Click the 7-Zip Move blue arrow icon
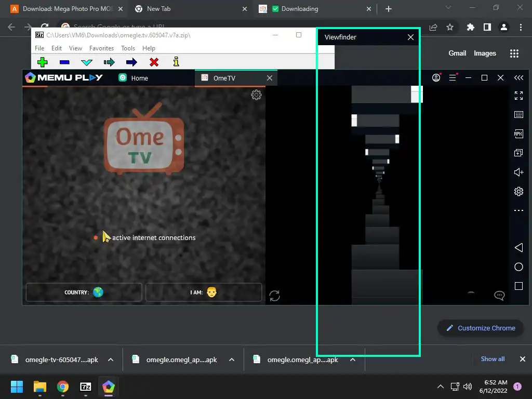This screenshot has height=399, width=532. point(131,62)
